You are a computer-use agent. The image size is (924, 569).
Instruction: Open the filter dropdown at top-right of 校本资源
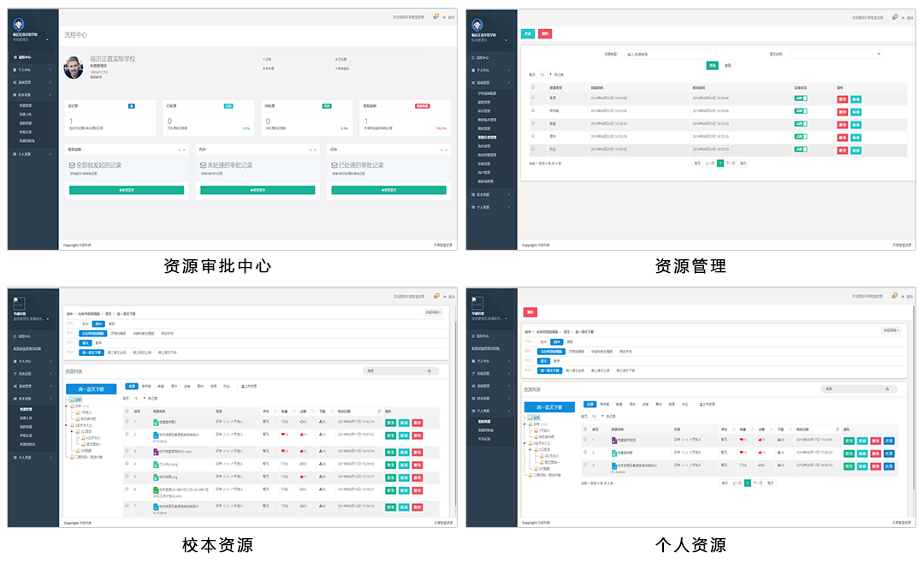click(x=433, y=312)
